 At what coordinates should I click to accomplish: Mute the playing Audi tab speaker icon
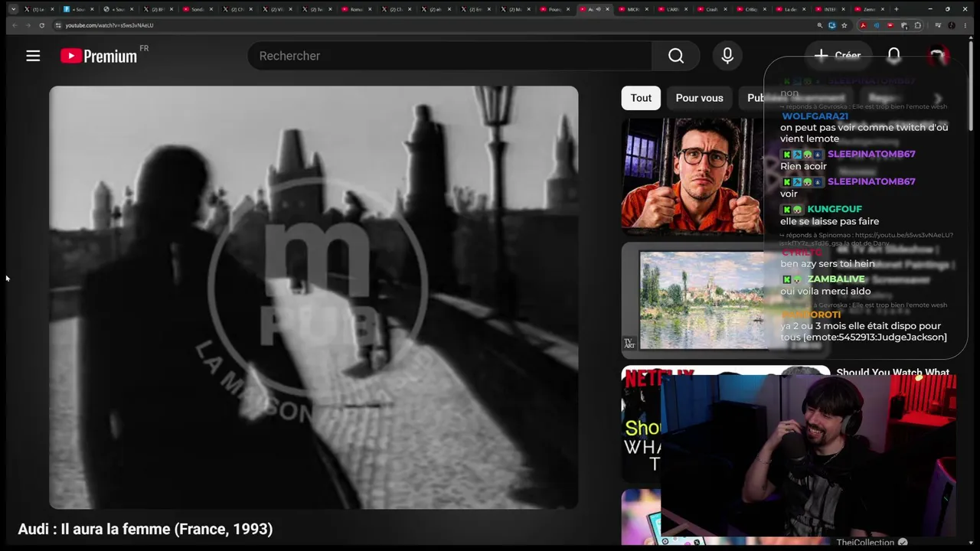tap(599, 9)
